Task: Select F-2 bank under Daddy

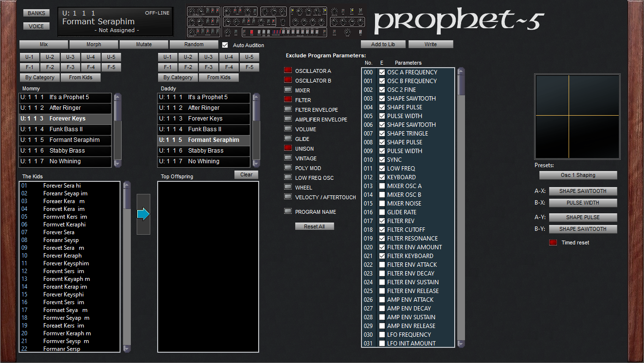Action: (188, 68)
